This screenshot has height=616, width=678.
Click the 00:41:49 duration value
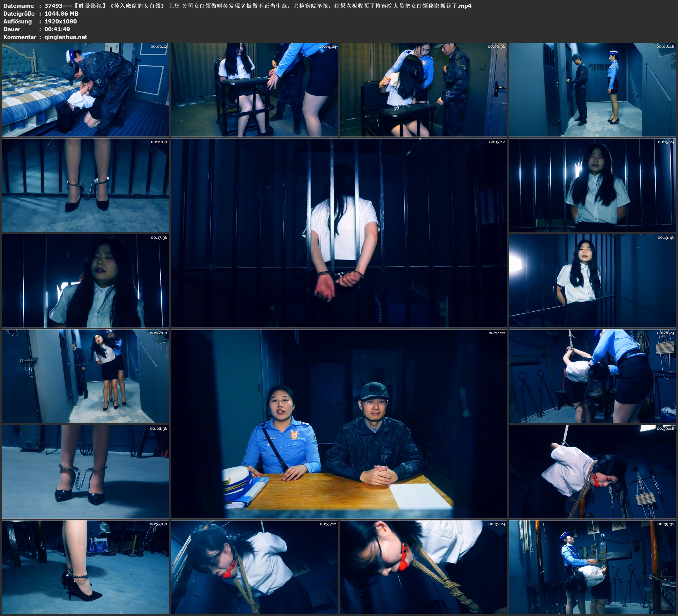click(x=57, y=29)
